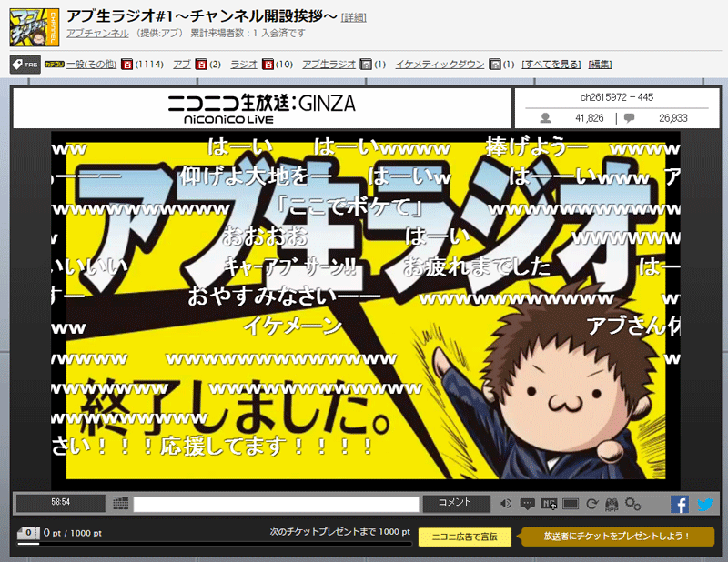Click the ticket points progress bar

[215, 543]
